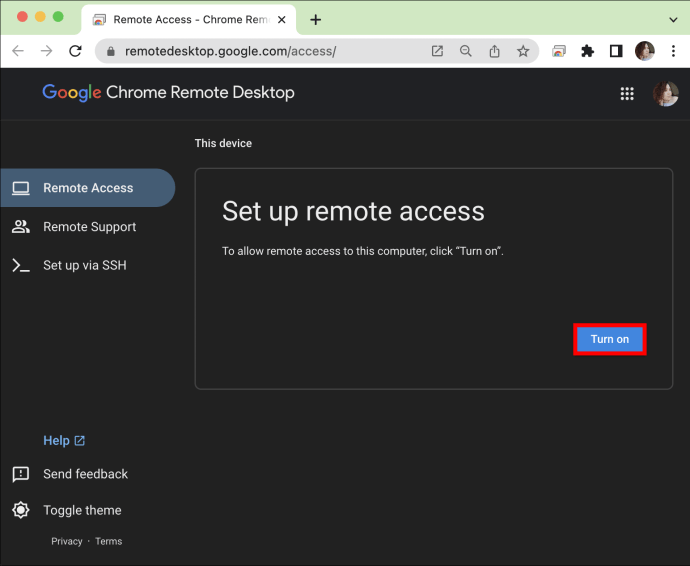Click the blue Turn on button
The width and height of the screenshot is (690, 566).
(x=609, y=339)
